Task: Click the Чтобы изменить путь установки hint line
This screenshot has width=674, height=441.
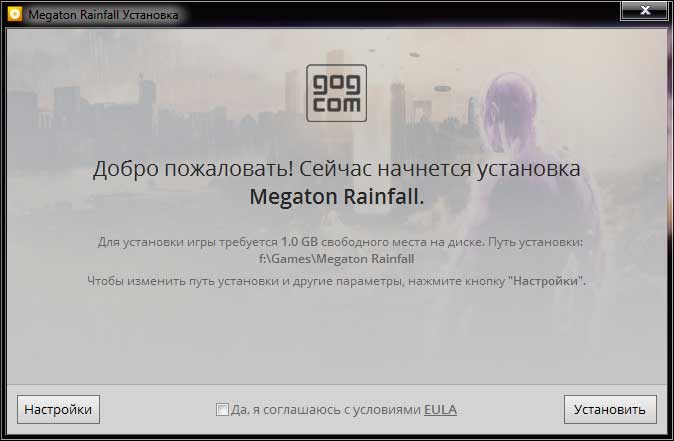Action: coord(337,281)
